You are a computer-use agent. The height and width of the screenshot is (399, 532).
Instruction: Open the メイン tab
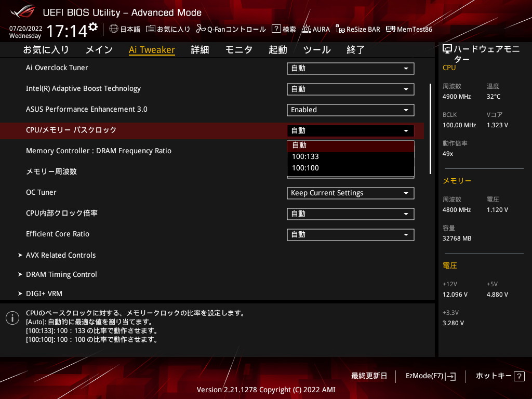[99, 50]
